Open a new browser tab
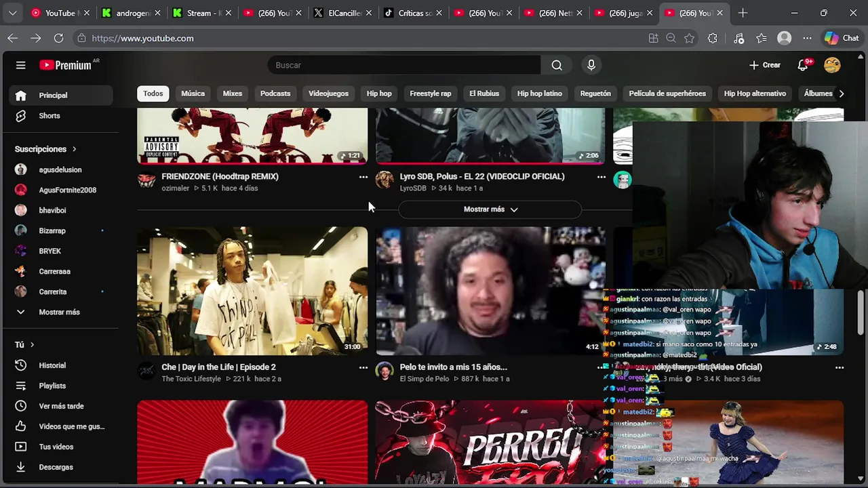 point(743,13)
